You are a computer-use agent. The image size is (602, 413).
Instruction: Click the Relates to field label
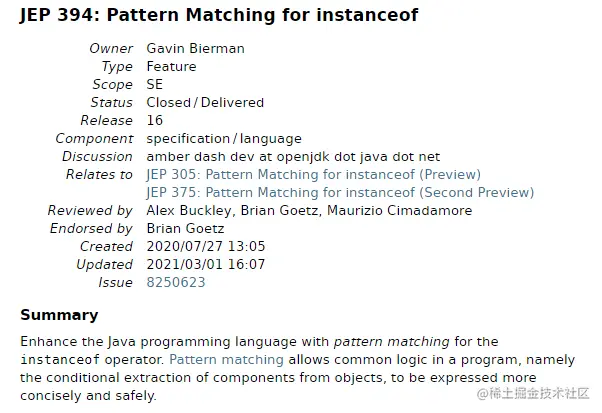98,175
